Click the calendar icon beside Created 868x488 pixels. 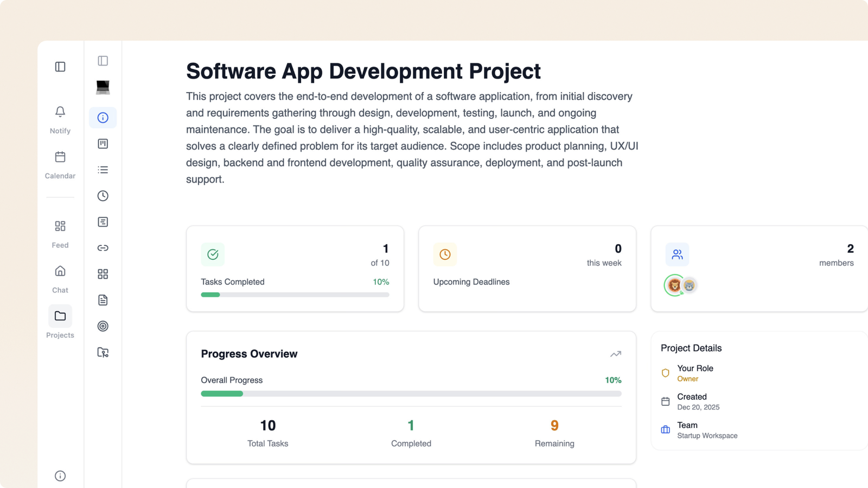[x=666, y=402]
